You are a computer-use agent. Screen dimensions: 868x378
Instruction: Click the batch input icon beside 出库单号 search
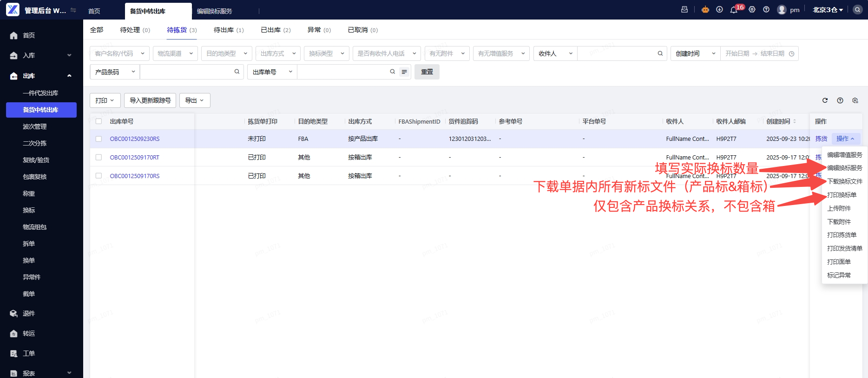[404, 72]
